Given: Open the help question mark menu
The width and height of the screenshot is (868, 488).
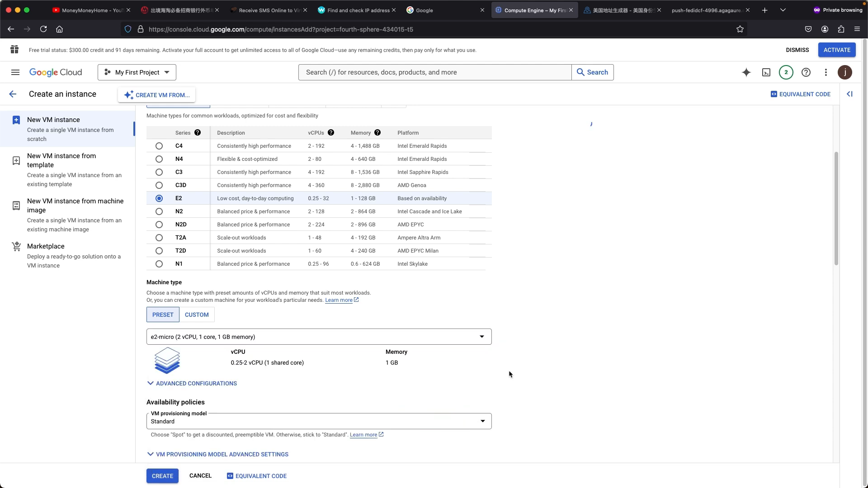Looking at the screenshot, I should [806, 72].
